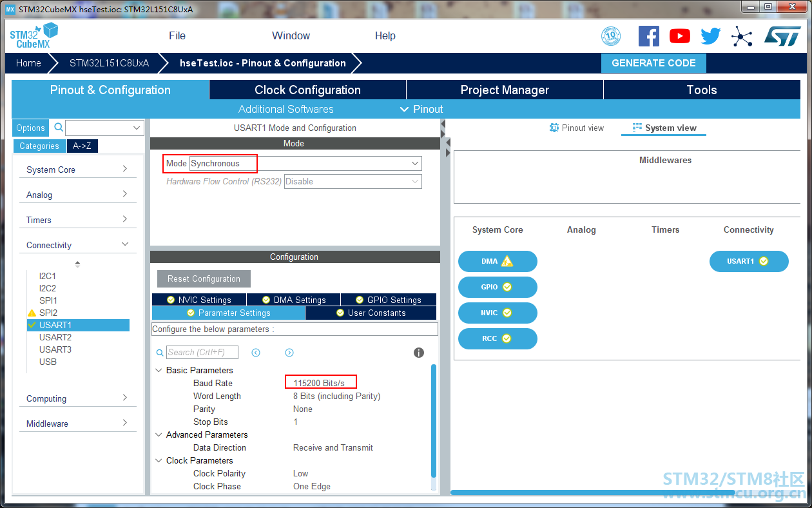
Task: Click the Options button
Action: (31, 128)
